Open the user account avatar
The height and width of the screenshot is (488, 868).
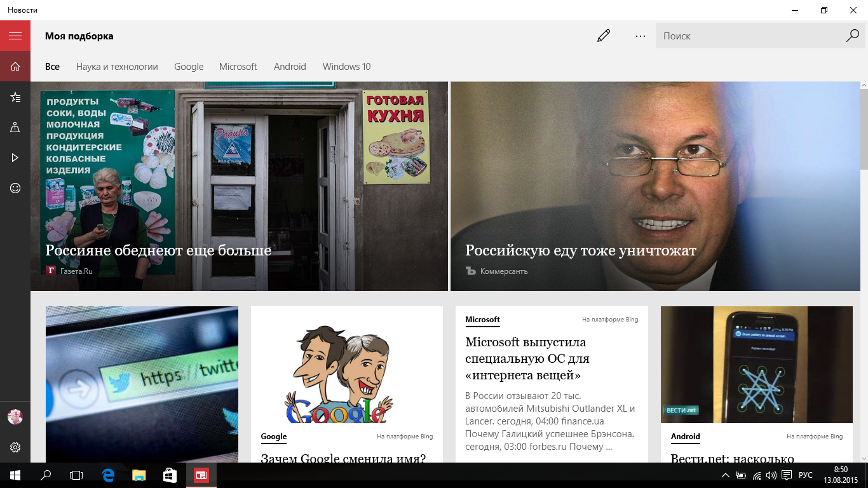pyautogui.click(x=15, y=417)
